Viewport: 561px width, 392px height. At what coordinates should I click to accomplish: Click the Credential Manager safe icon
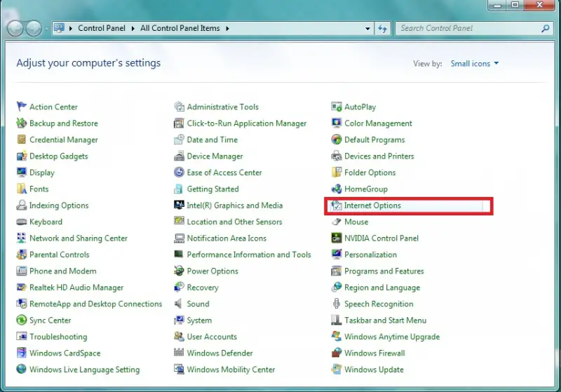(22, 140)
